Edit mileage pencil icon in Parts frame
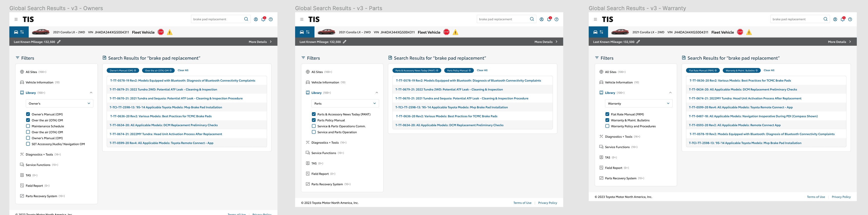The image size is (868, 215). coord(345,42)
